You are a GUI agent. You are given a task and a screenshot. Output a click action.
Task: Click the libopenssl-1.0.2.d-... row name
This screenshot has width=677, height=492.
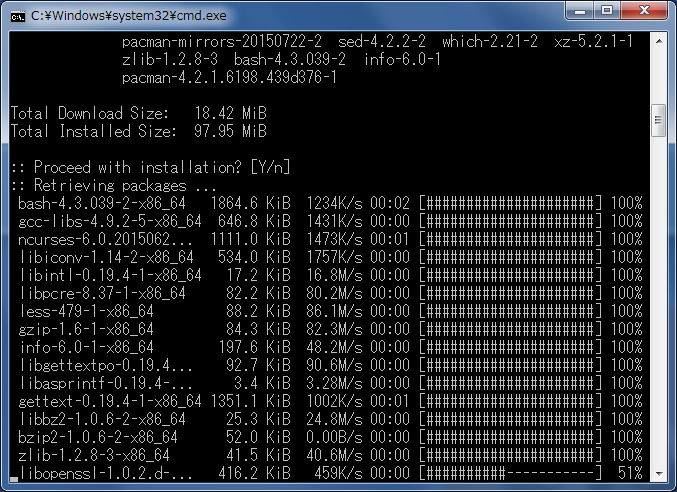tap(106, 473)
